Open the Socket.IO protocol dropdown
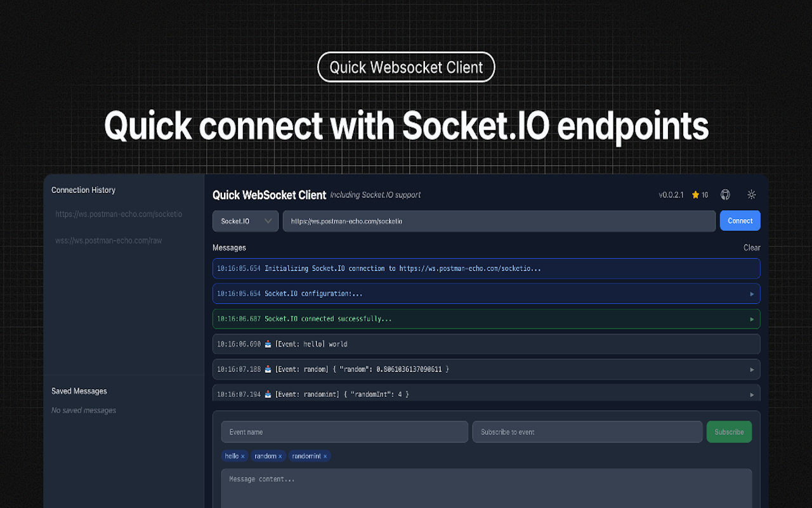The height and width of the screenshot is (508, 812). 246,221
